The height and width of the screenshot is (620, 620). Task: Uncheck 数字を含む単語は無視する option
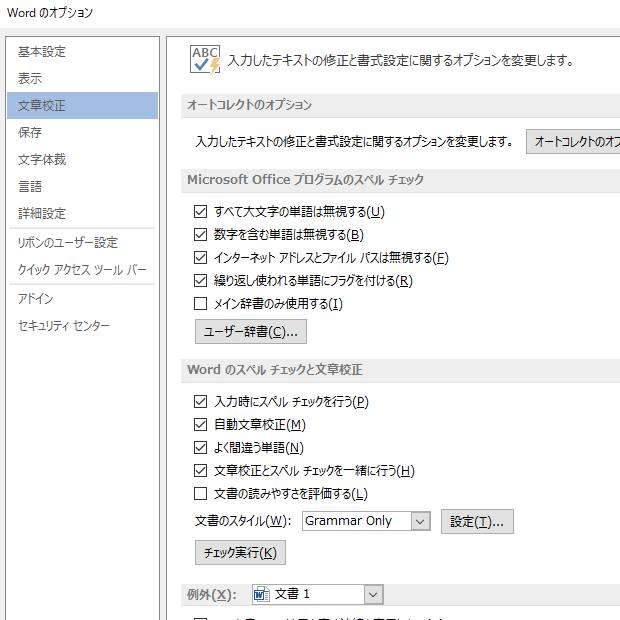pos(201,235)
